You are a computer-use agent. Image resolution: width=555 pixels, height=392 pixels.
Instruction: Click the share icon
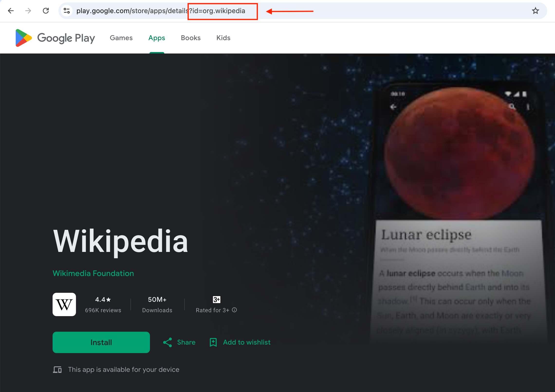coord(167,342)
